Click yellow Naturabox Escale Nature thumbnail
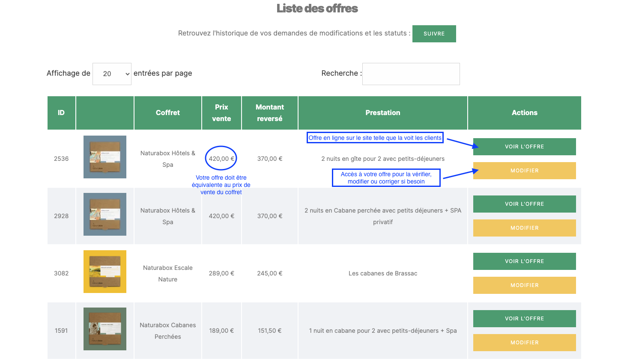The width and height of the screenshot is (621, 364). pos(105,272)
